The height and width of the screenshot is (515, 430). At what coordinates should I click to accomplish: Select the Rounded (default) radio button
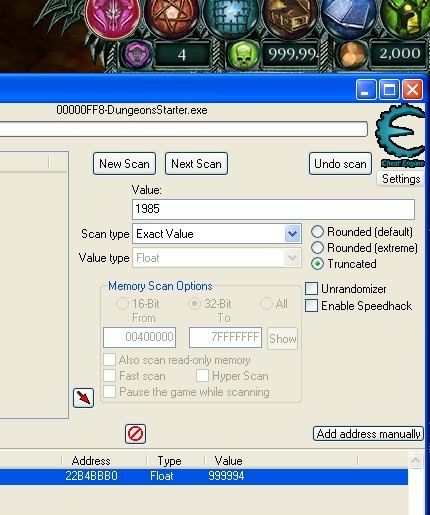tap(317, 232)
